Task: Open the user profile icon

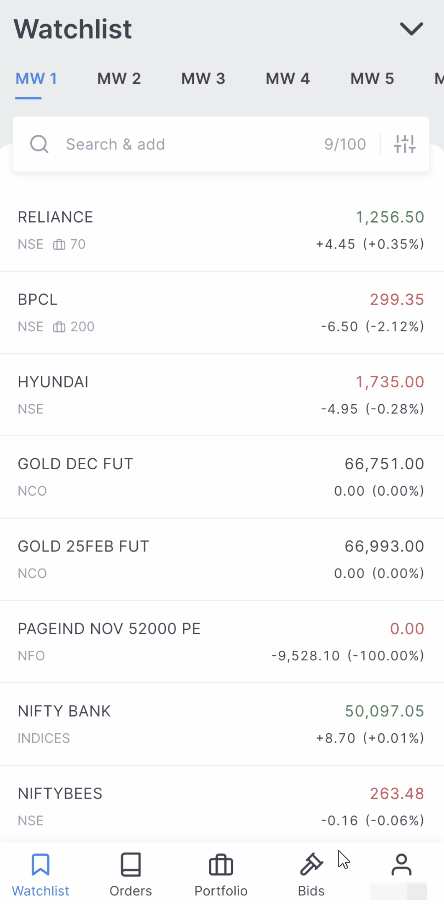Action: (401, 865)
